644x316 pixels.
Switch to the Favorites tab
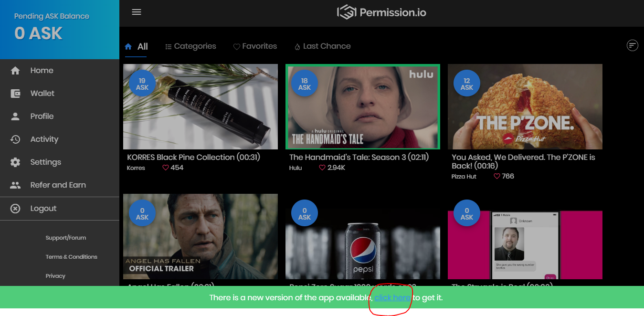pyautogui.click(x=255, y=46)
